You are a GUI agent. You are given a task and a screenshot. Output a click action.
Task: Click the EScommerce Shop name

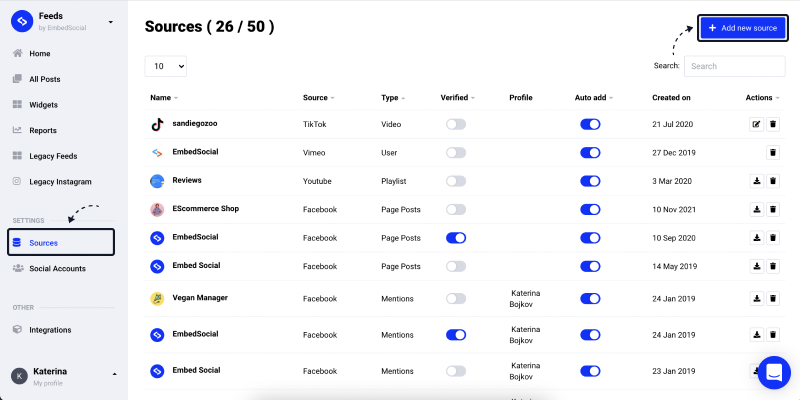tap(206, 209)
